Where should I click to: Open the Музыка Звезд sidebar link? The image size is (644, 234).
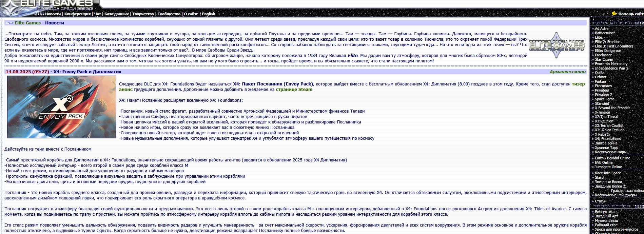[x=606, y=220]
